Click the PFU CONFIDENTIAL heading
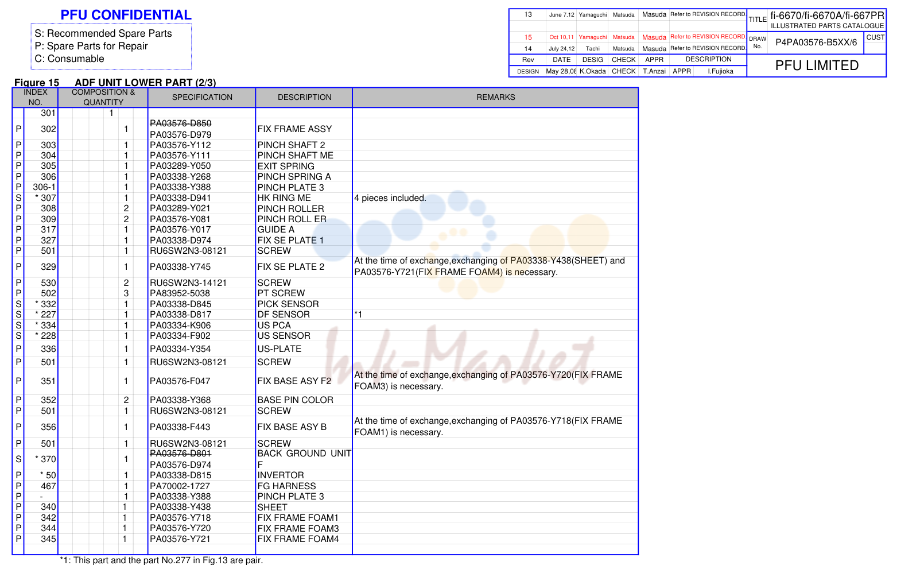Screen dimensions: 924x573 point(126,15)
